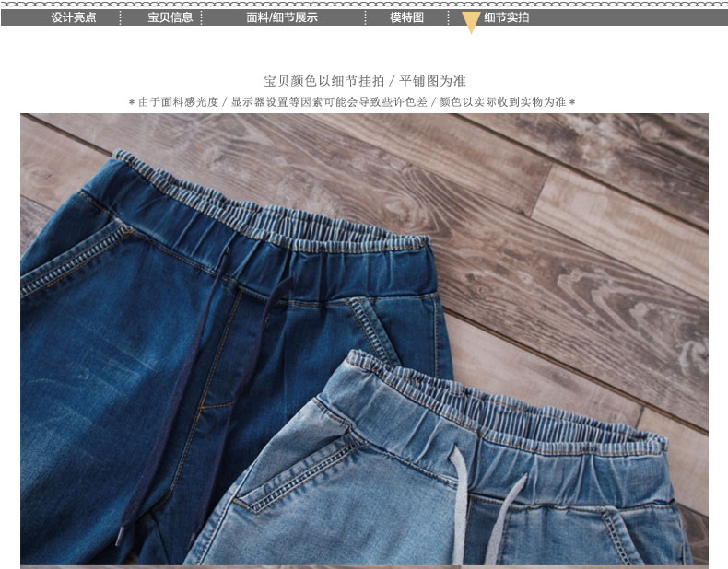This screenshot has height=569, width=728.
Task: Click the color-difference notice starting 由于面料感光度
Action: (352, 102)
